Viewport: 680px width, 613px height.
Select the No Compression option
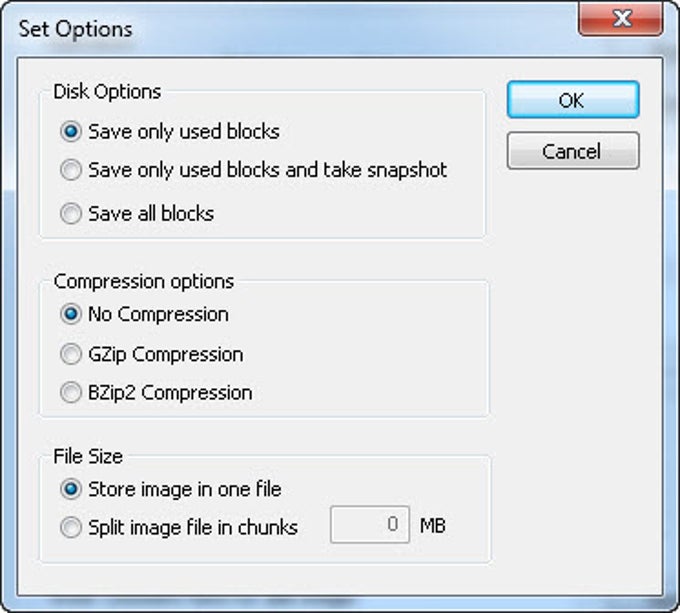(71, 314)
